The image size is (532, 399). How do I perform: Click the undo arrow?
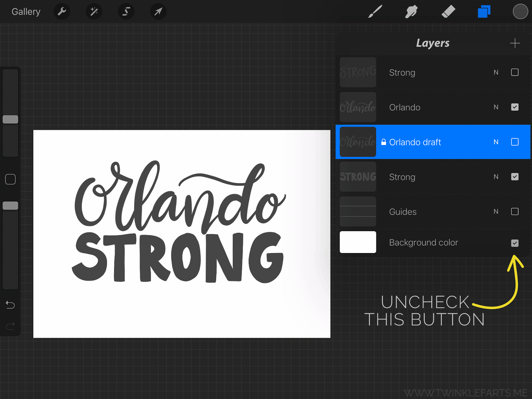10,305
